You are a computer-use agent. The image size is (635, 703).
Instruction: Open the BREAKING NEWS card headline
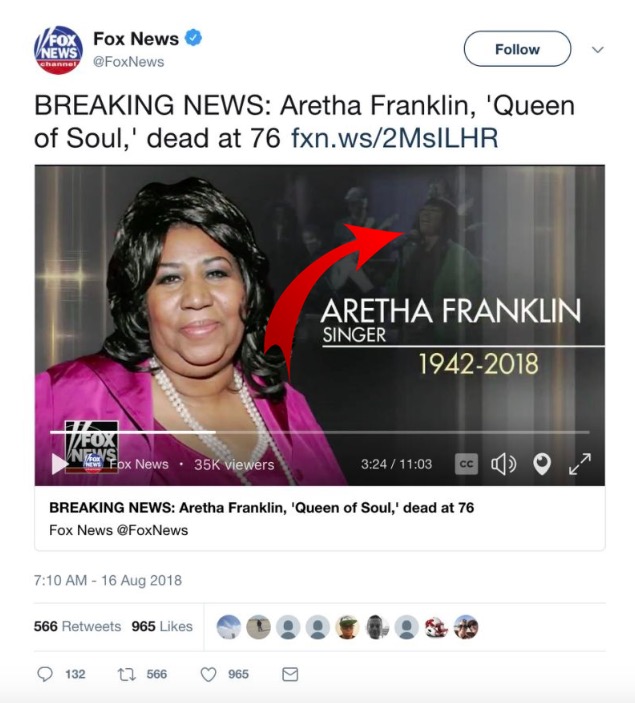click(x=261, y=508)
